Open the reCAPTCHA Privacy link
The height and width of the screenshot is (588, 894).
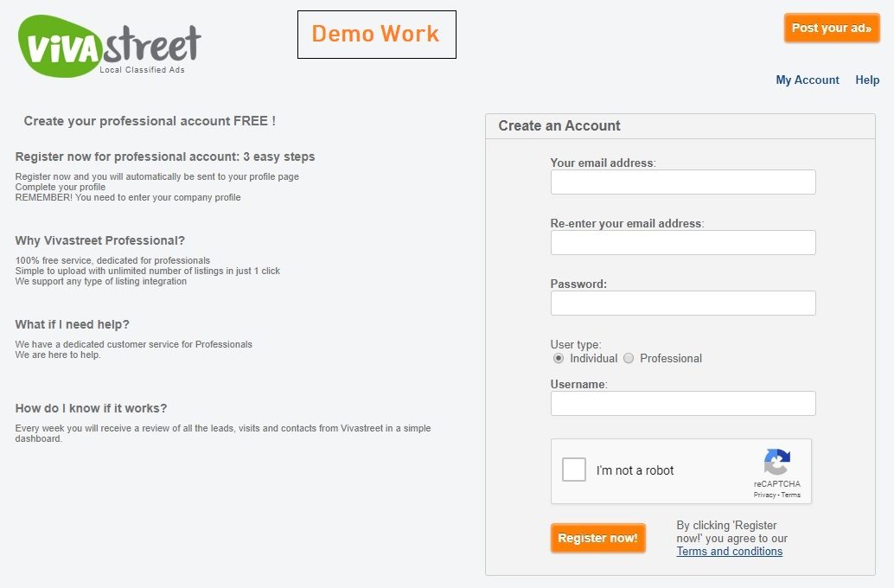[x=764, y=495]
